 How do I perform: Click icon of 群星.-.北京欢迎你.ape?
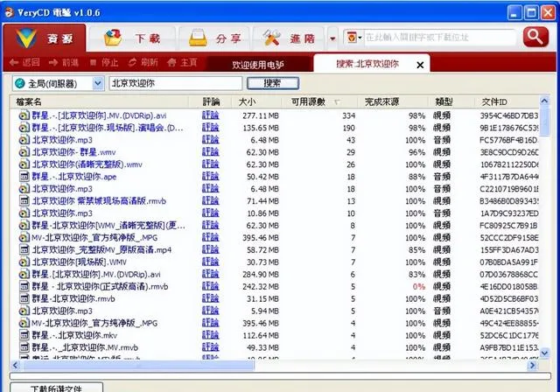coord(24,177)
